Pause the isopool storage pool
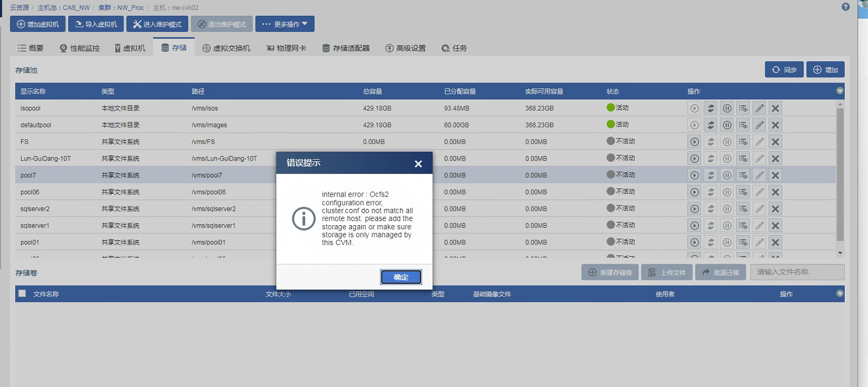The height and width of the screenshot is (387, 868). [727, 108]
